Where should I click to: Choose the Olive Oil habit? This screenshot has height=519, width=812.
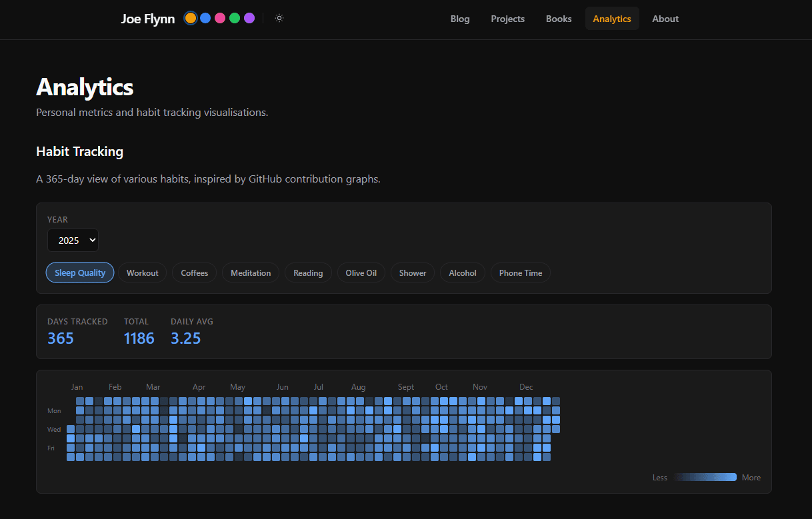coord(361,272)
